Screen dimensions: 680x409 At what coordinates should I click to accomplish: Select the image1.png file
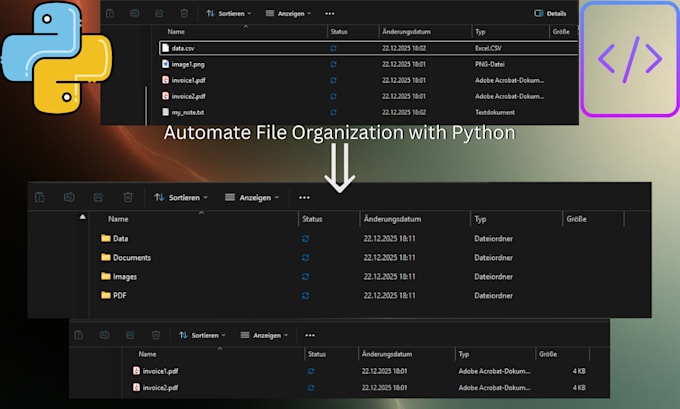[188, 64]
